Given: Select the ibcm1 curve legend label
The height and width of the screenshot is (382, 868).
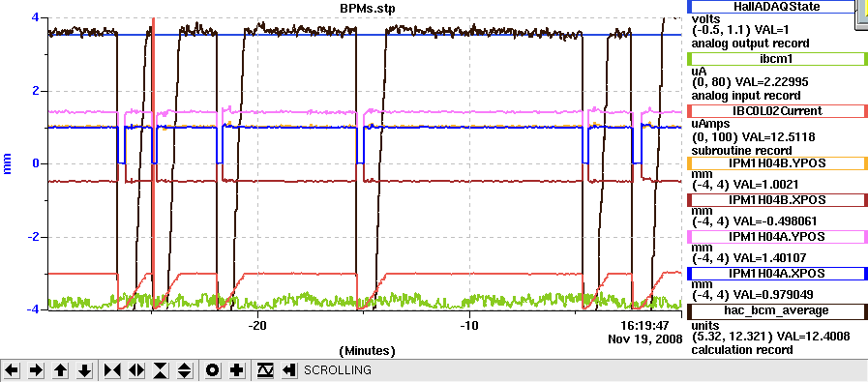Looking at the screenshot, I should coord(777,59).
